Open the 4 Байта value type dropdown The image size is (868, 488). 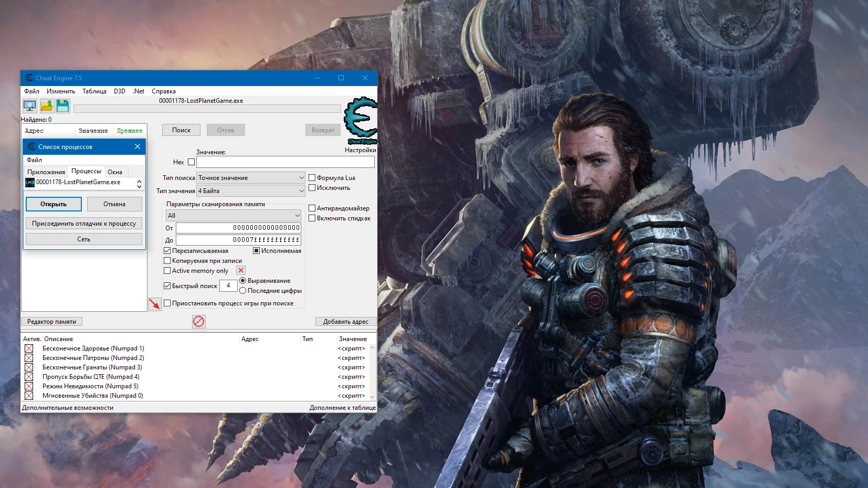point(250,190)
